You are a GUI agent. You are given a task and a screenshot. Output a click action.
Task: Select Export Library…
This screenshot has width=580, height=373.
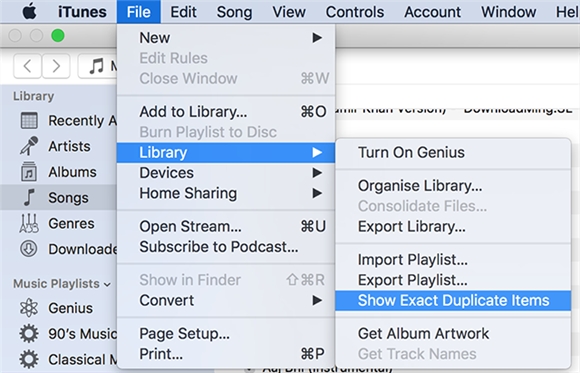tap(453, 226)
